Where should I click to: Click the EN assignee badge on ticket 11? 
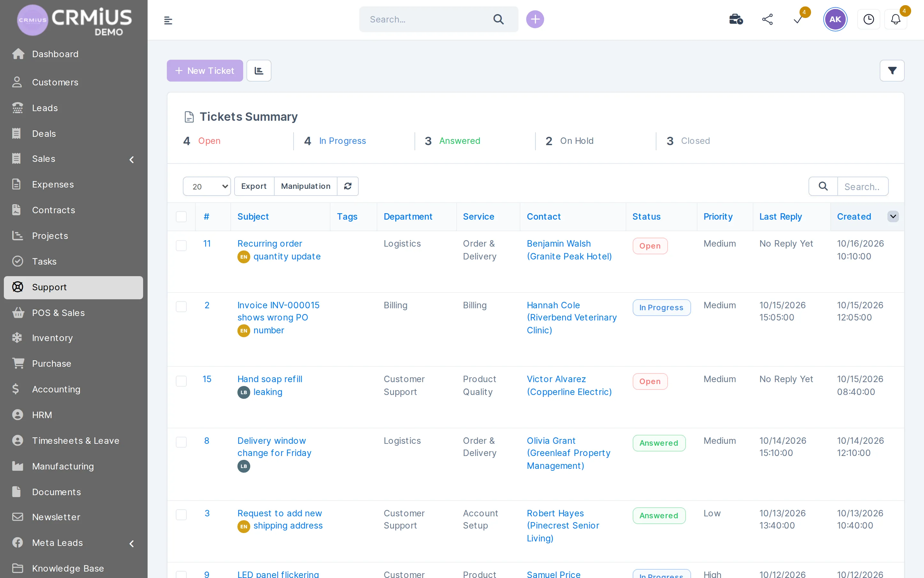[x=244, y=257]
